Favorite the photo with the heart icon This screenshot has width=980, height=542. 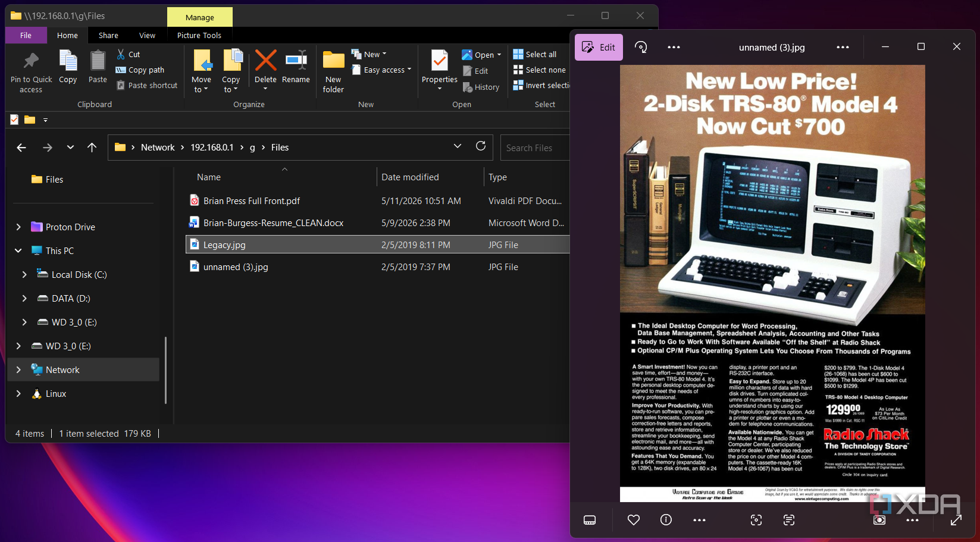click(634, 520)
